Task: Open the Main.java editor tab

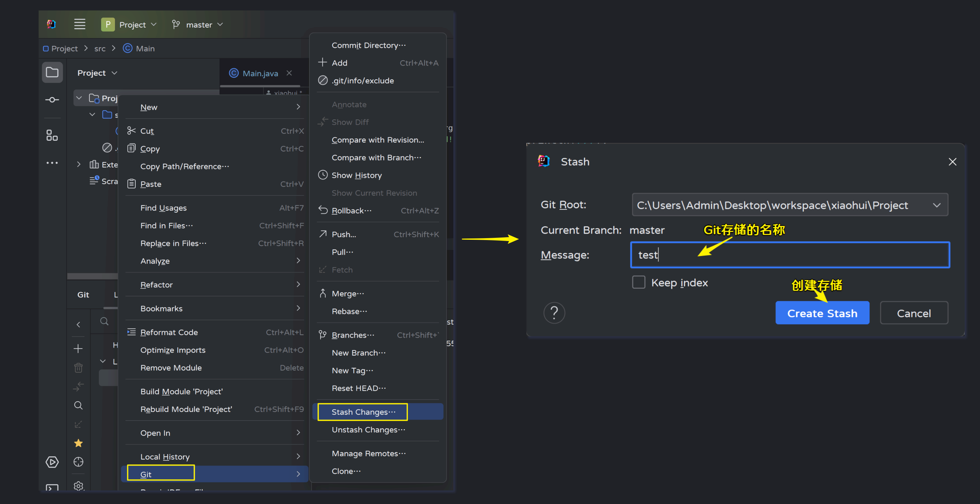Action: click(x=260, y=73)
